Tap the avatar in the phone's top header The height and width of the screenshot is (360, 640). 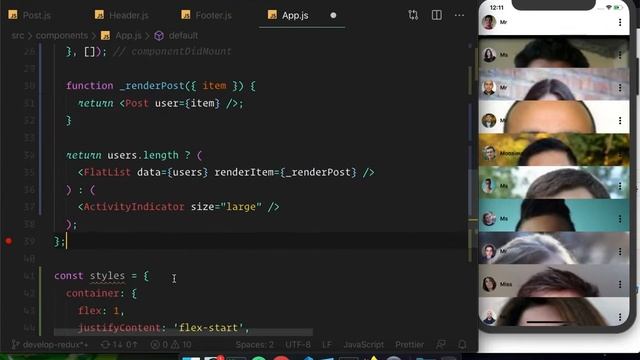pos(489,22)
